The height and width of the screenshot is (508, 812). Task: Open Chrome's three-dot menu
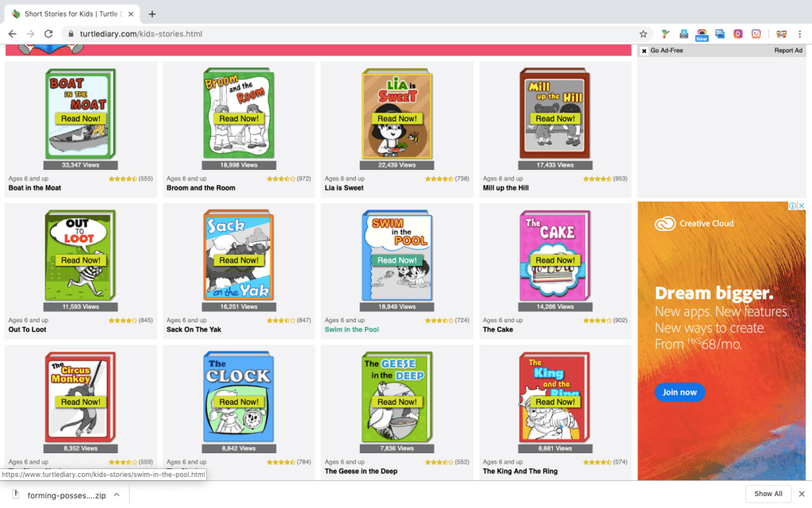(x=799, y=34)
